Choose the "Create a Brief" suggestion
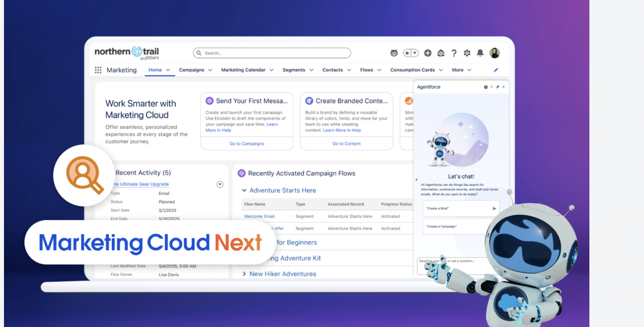This screenshot has width=644, height=327. pos(461,209)
